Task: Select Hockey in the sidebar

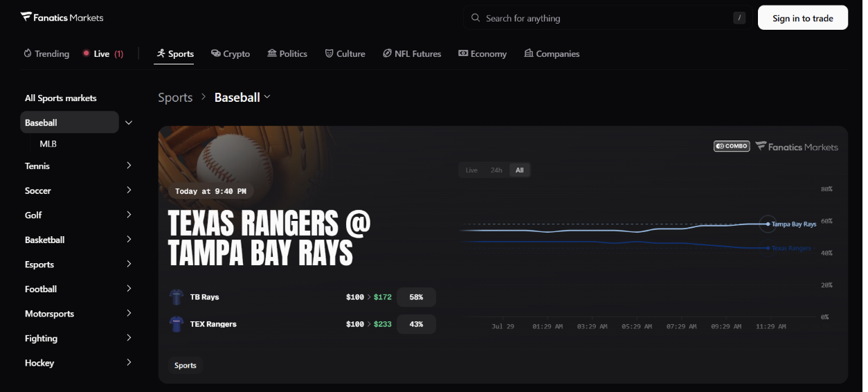Action: 39,363
